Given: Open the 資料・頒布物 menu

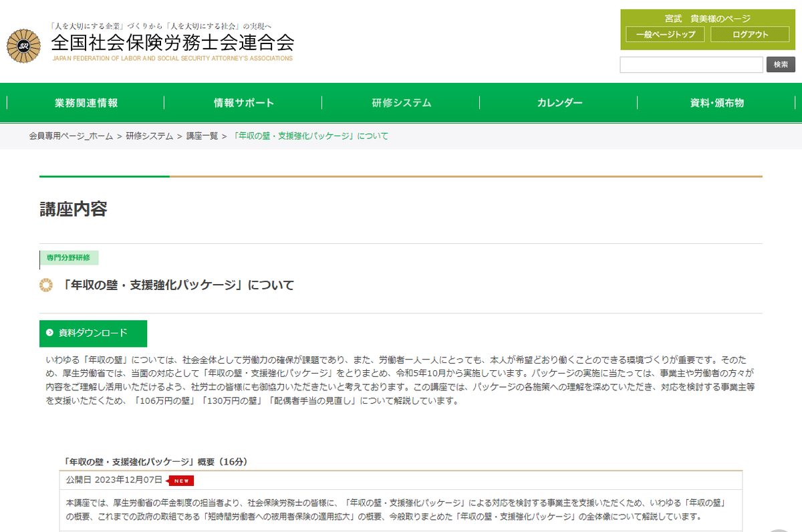Looking at the screenshot, I should [716, 103].
